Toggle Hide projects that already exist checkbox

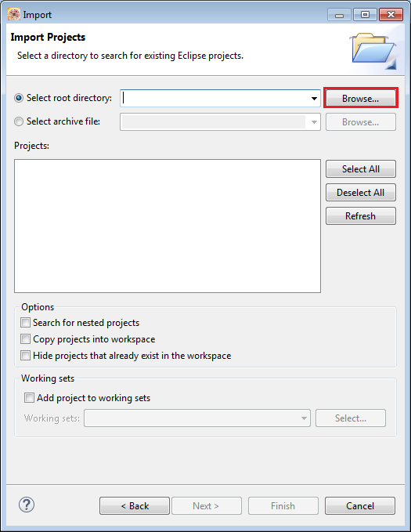25,356
